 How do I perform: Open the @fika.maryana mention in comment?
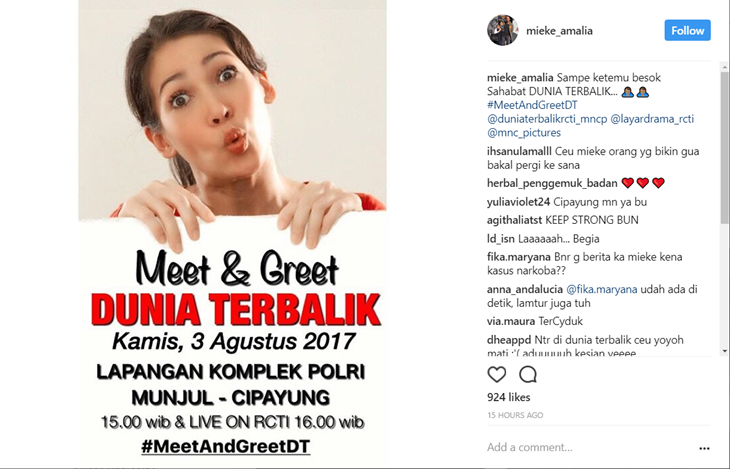(x=602, y=289)
